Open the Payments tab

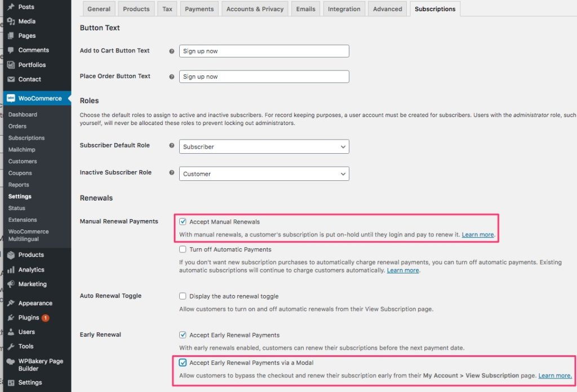[x=199, y=9]
